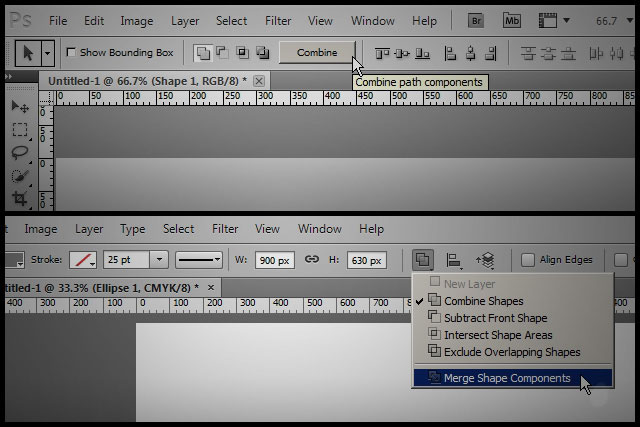Viewport: 640px width, 427px height.
Task: Select the Crop tool
Action: tap(19, 198)
